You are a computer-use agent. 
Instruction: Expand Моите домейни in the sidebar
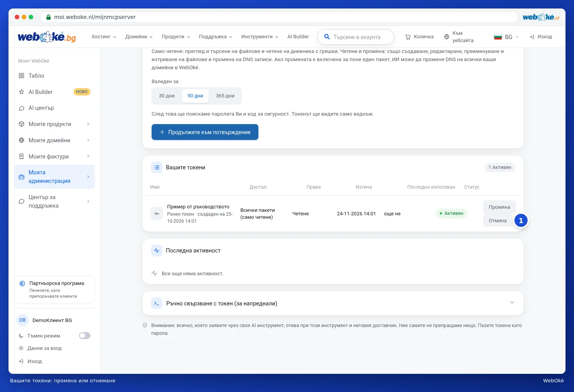pos(54,140)
